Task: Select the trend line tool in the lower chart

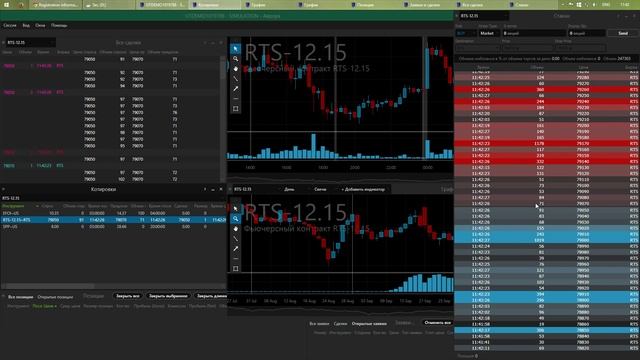Action: point(236,239)
